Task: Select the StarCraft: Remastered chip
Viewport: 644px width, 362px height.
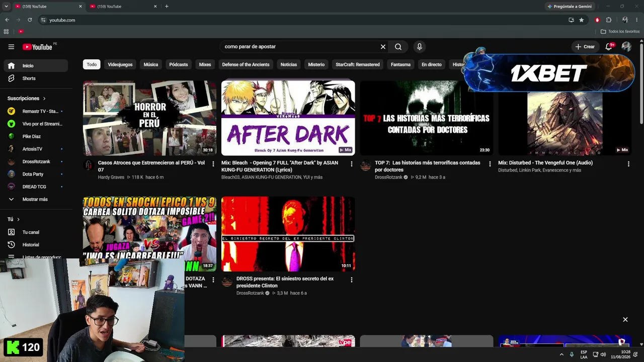Action: 358,64
